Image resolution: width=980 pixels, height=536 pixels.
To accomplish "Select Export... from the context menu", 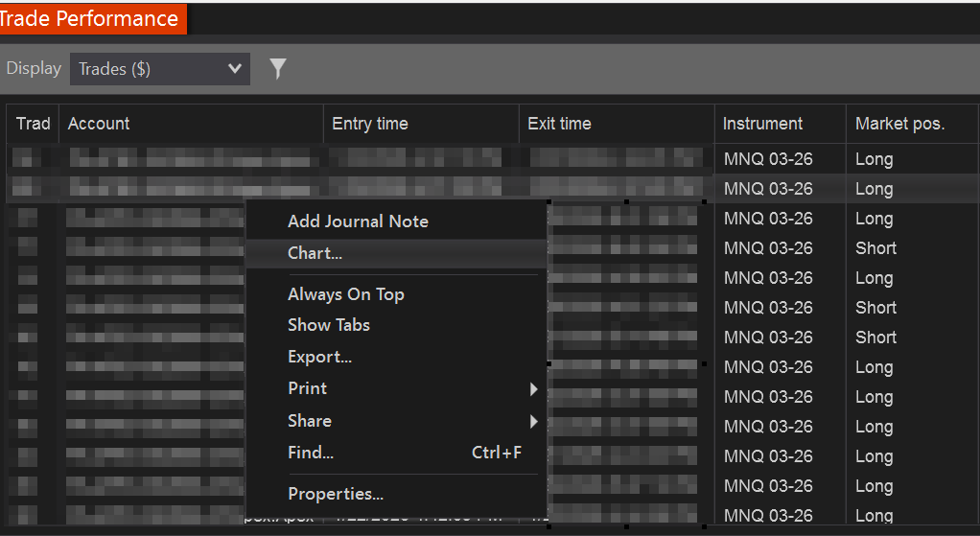I will coord(319,357).
